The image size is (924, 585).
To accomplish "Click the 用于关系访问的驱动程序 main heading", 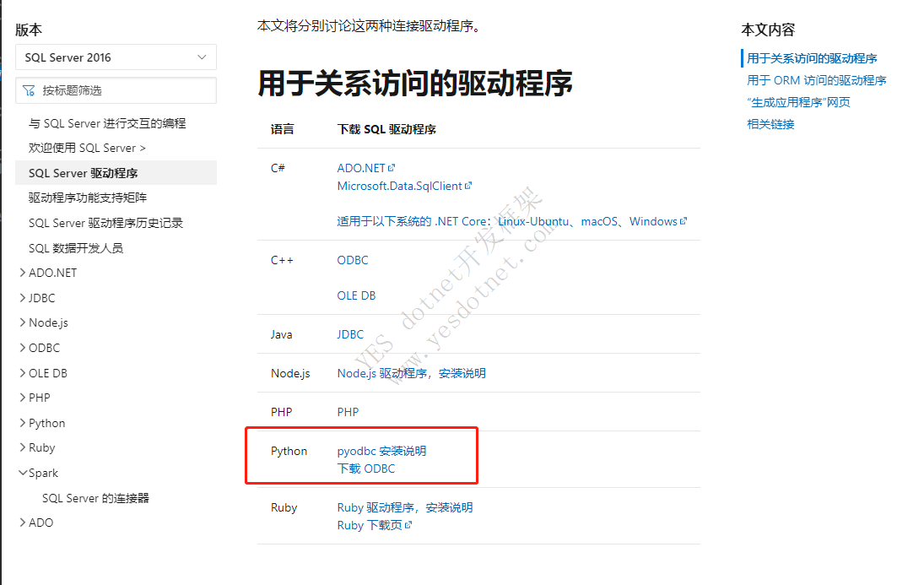I will pyautogui.click(x=415, y=83).
